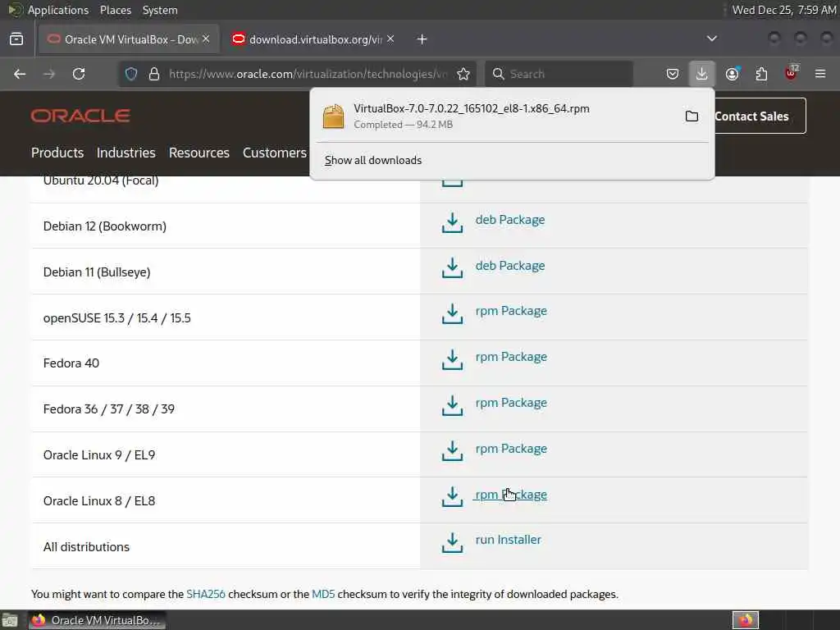Open the Firefox View icon at tab strip left
Screen dimensions: 840x630
coord(16,39)
